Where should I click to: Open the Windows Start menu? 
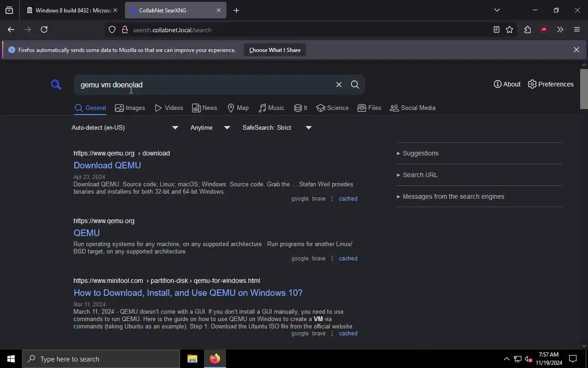tap(11, 359)
